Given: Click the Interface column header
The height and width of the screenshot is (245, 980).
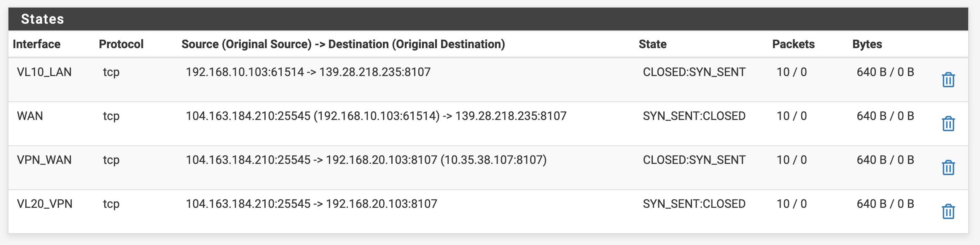Looking at the screenshot, I should click(x=37, y=44).
